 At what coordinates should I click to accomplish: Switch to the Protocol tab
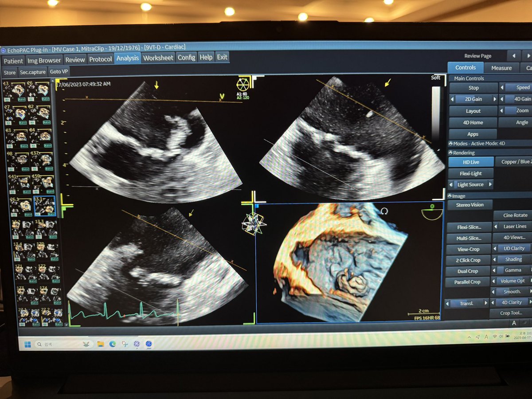(x=100, y=59)
